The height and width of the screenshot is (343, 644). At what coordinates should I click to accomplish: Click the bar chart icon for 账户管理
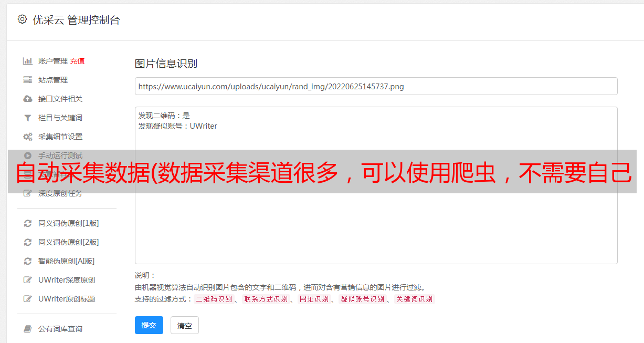pos(28,61)
